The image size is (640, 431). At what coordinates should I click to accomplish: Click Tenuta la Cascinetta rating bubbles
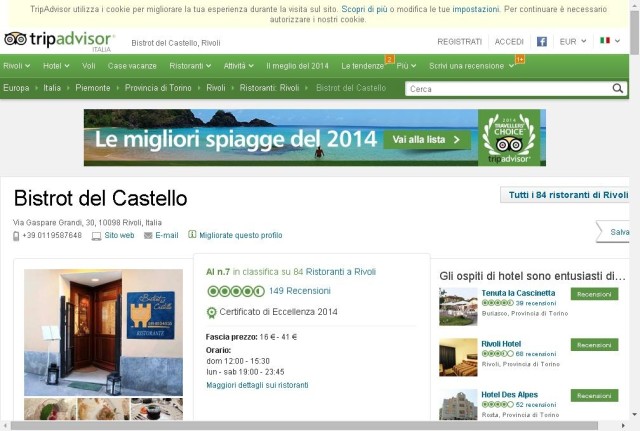tap(498, 303)
